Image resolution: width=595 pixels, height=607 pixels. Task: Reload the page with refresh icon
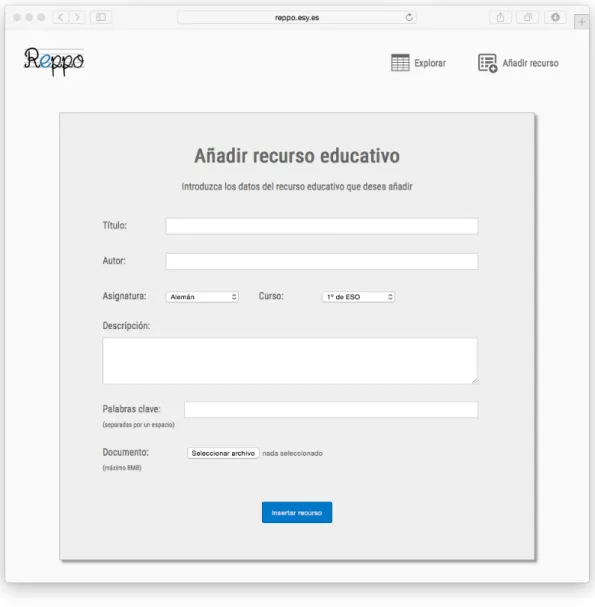[x=409, y=17]
